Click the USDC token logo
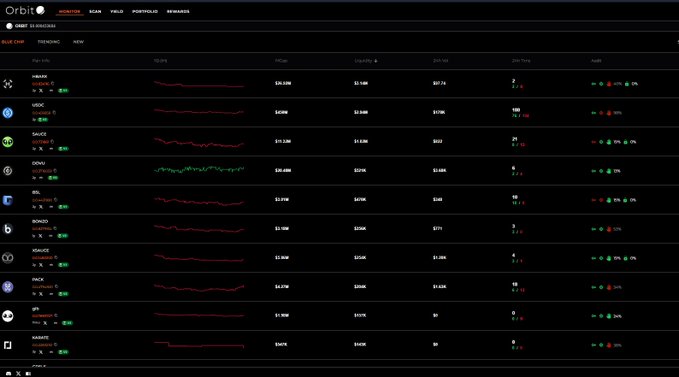The image size is (679, 377). (8, 113)
